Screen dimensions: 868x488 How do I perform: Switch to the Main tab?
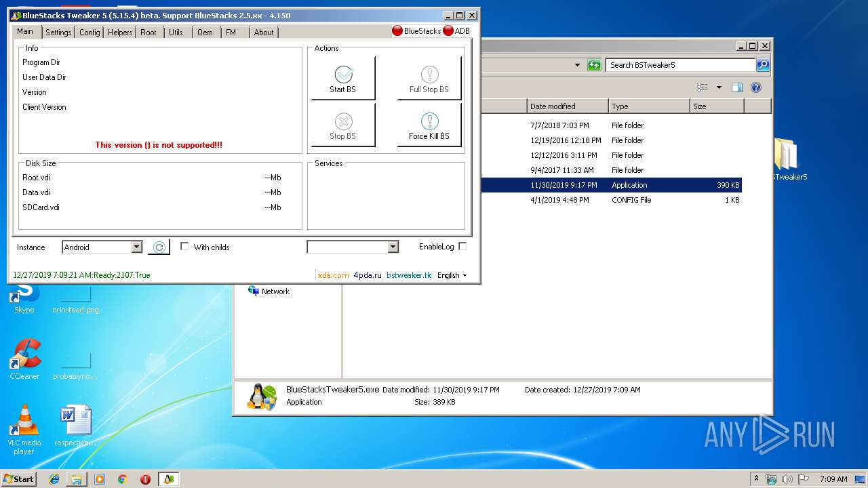(x=25, y=31)
